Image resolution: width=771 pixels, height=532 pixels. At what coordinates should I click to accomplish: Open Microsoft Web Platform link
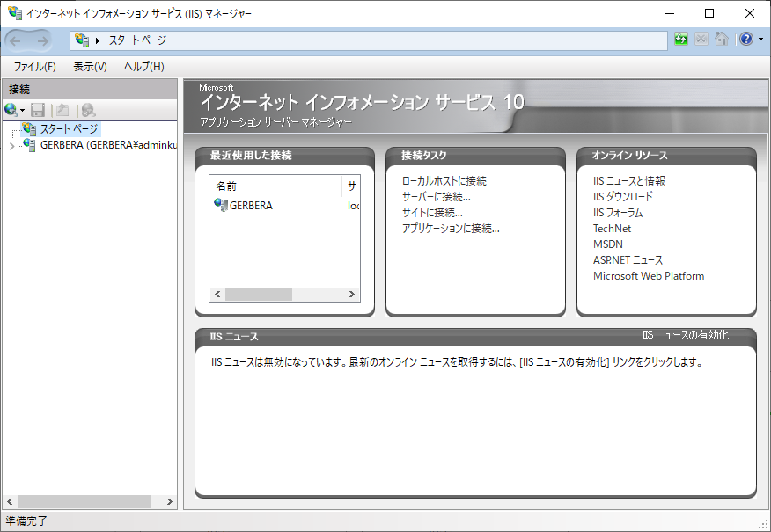(x=649, y=276)
